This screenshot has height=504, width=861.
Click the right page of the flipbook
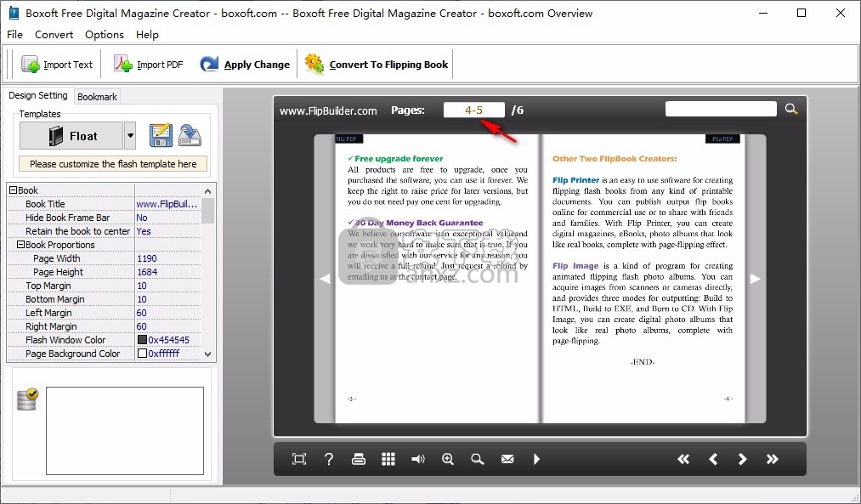[643, 279]
